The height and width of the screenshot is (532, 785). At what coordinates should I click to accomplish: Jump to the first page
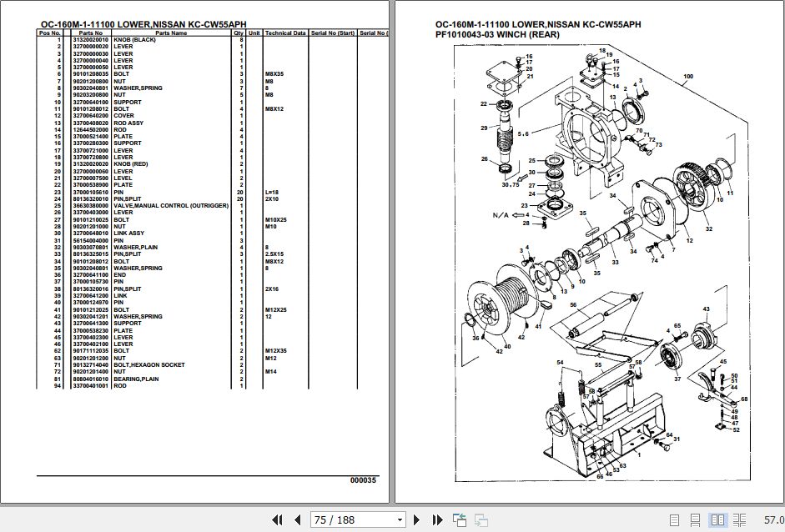[x=278, y=519]
